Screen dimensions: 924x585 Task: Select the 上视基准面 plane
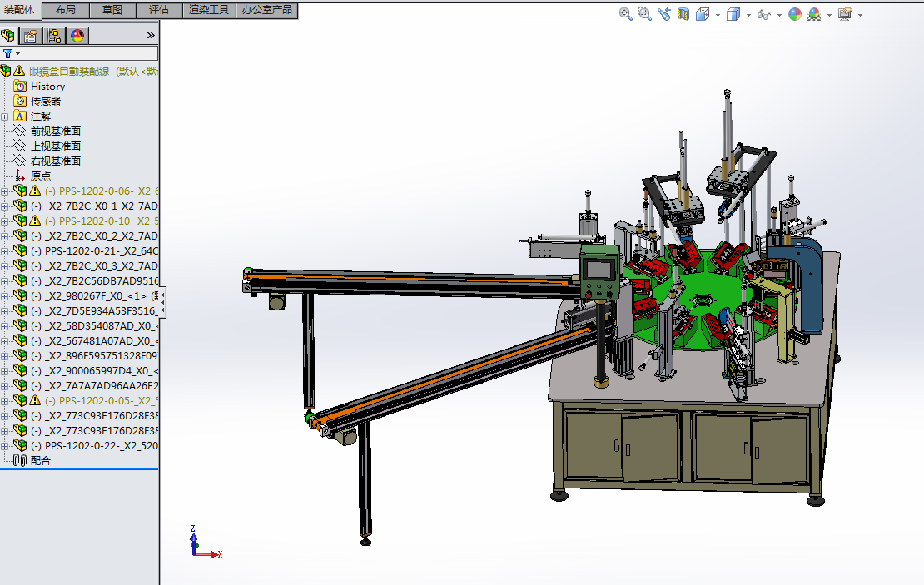click(56, 146)
